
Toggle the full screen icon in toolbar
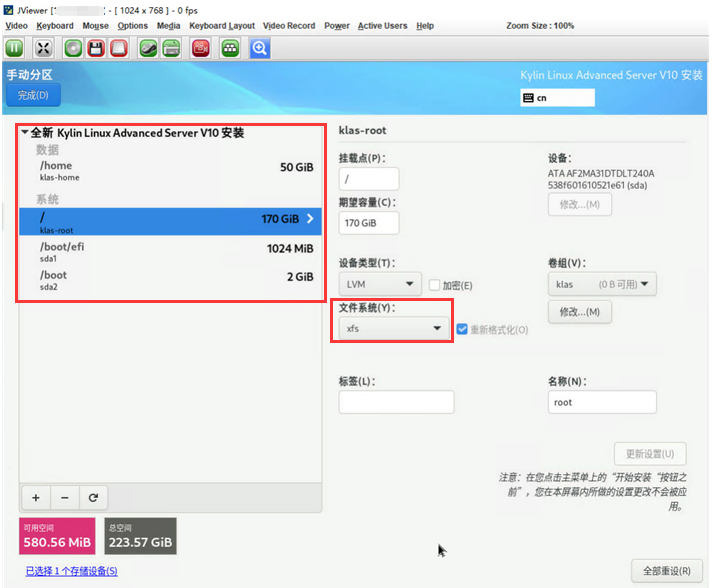43,48
